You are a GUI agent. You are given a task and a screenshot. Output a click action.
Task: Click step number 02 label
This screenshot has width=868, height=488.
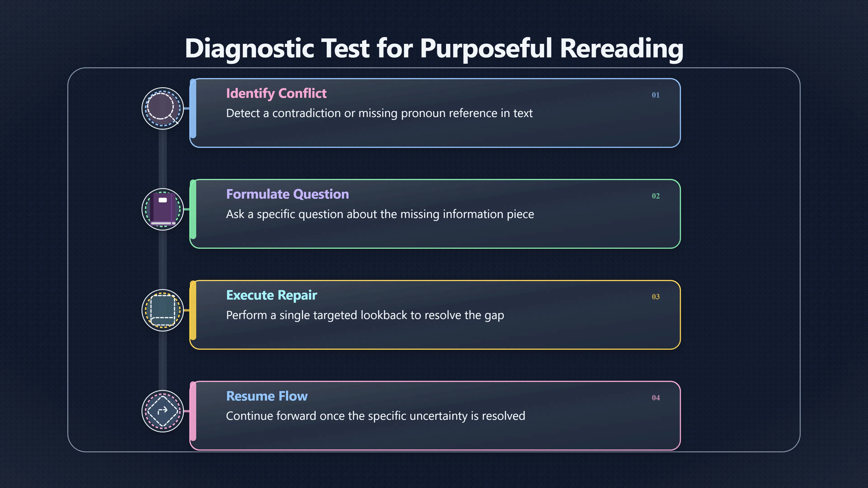click(x=655, y=196)
